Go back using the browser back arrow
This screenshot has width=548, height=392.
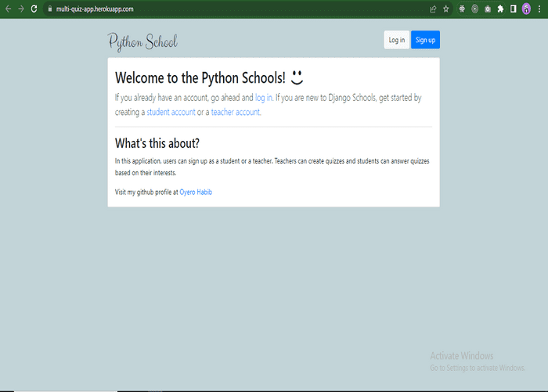pos(9,9)
